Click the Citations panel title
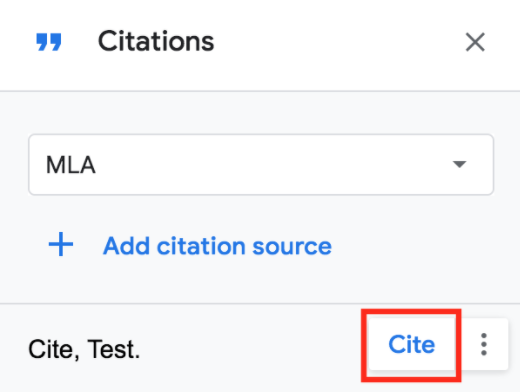 coord(156,42)
